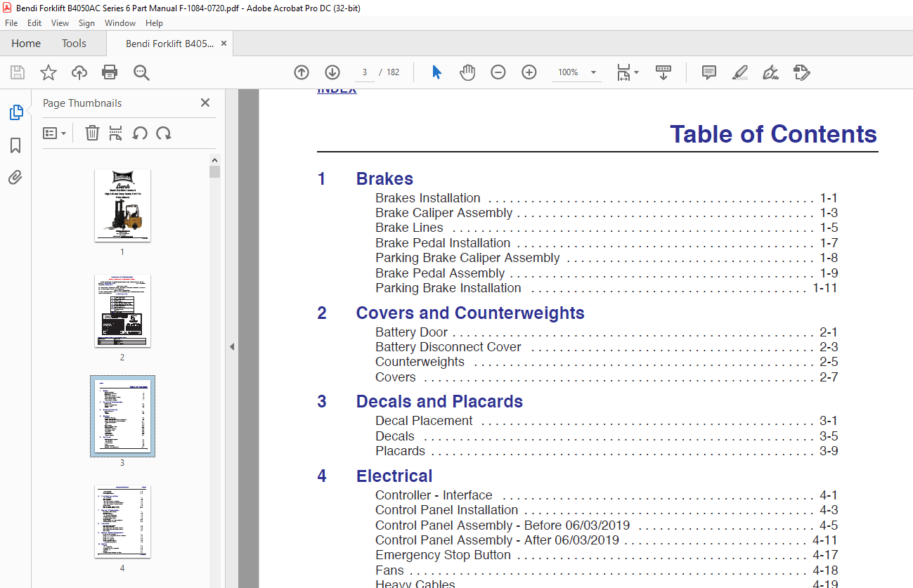
Task: Add a comment sticky note
Action: click(x=709, y=72)
